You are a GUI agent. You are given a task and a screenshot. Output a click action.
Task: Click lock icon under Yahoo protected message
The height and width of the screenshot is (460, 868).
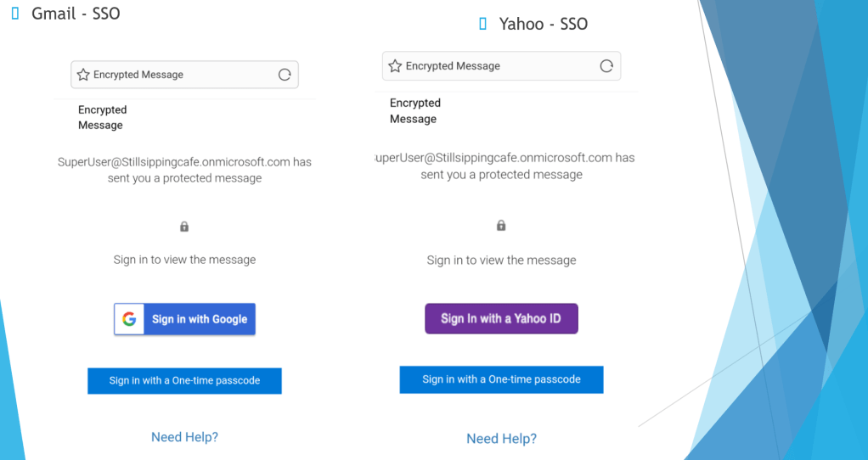click(501, 225)
